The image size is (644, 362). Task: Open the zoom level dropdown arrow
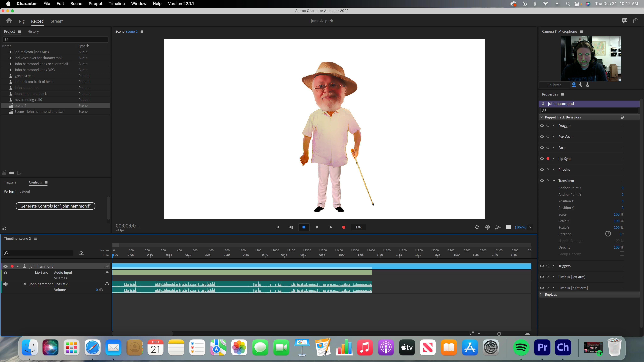click(530, 227)
